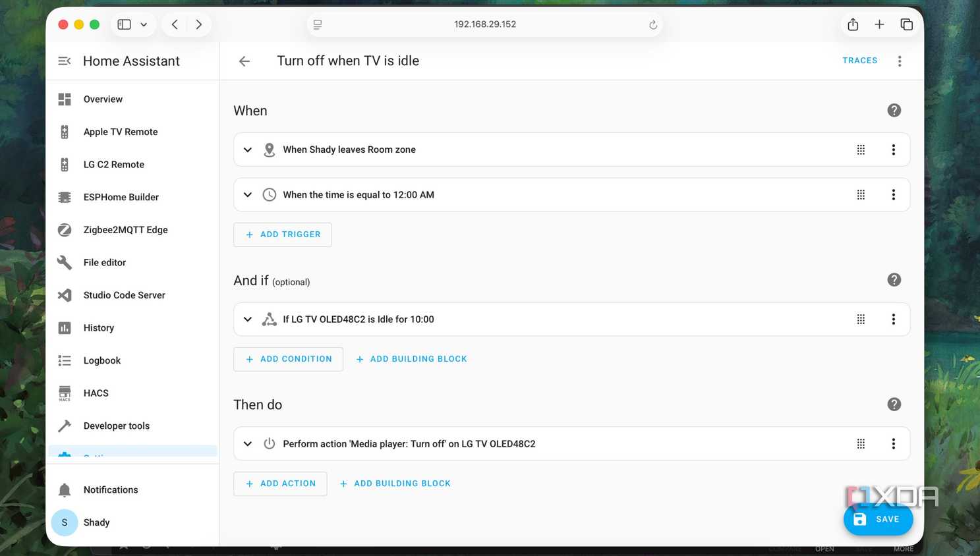Show the browser tab overview

pos(907,24)
